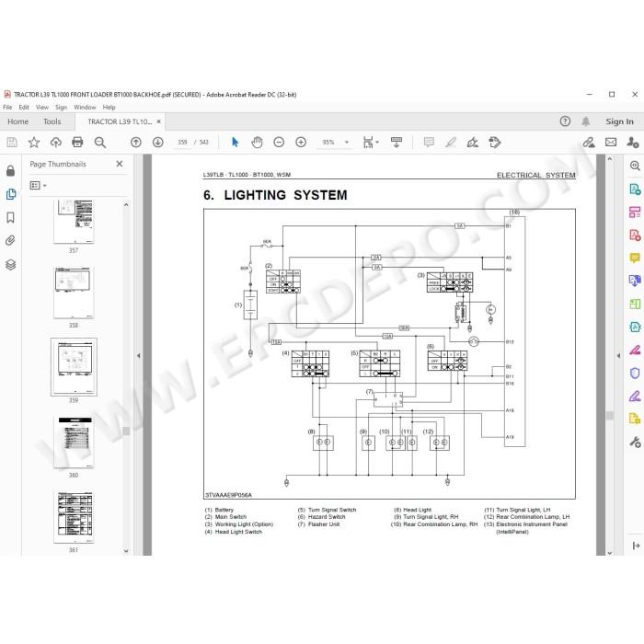Open Create PDF tool in right pane
This screenshot has width=644, height=644.
[x=635, y=236]
